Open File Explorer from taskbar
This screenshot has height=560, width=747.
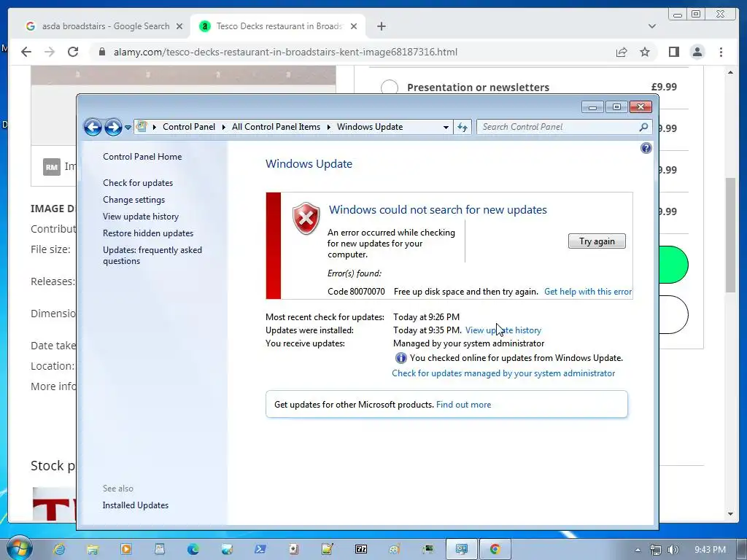coord(93,549)
